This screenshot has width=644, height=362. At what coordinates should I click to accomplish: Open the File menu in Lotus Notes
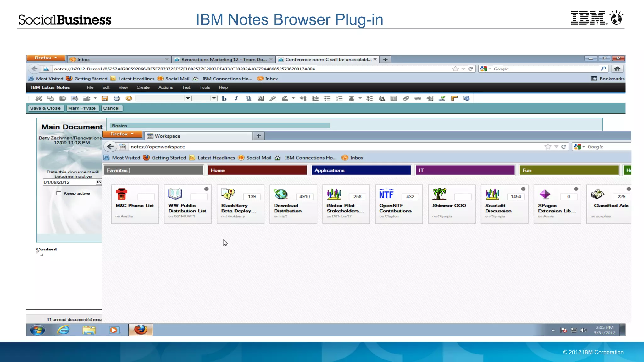pos(90,87)
